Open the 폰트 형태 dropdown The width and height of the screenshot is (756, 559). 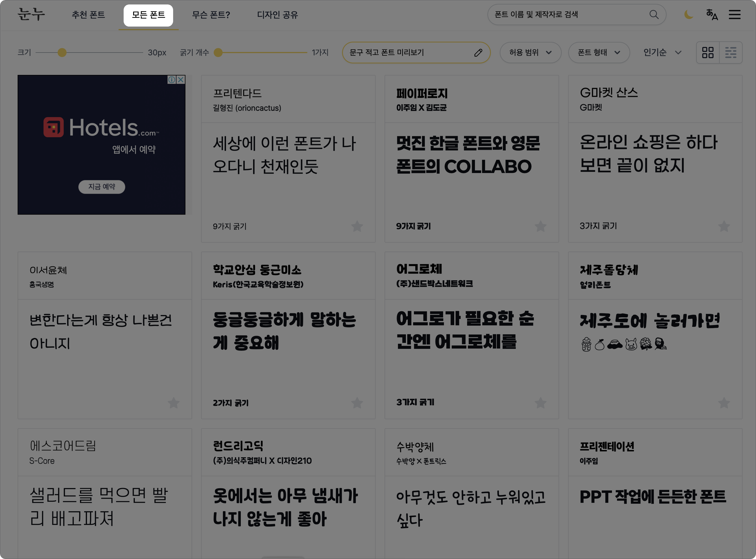pos(599,53)
